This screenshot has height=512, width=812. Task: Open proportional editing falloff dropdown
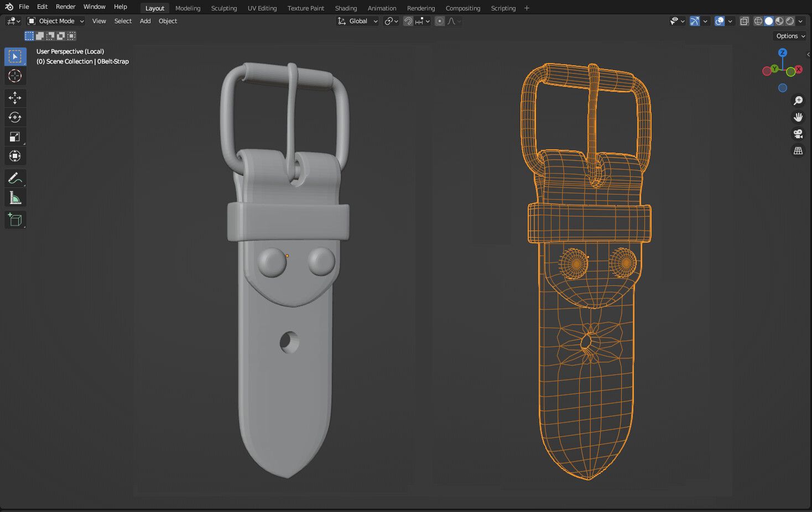pyautogui.click(x=454, y=21)
